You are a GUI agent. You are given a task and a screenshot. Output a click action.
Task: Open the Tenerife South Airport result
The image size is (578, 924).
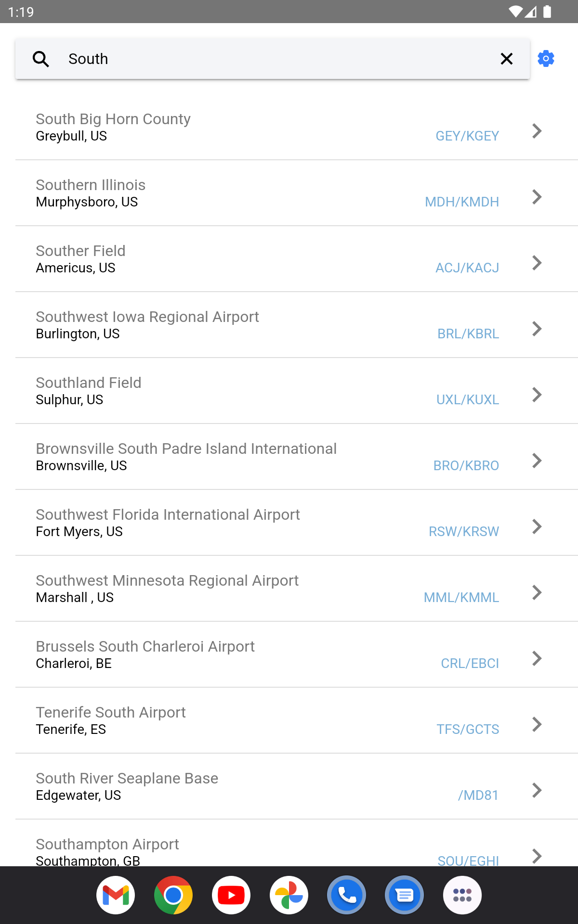[x=297, y=720]
